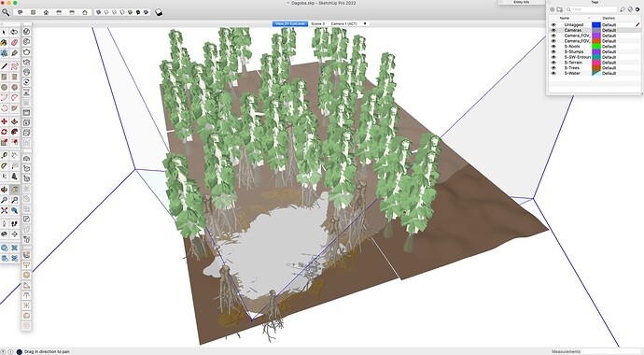Select the pink Eraser tool
The width and height of the screenshot is (644, 355).
[x=14, y=42]
